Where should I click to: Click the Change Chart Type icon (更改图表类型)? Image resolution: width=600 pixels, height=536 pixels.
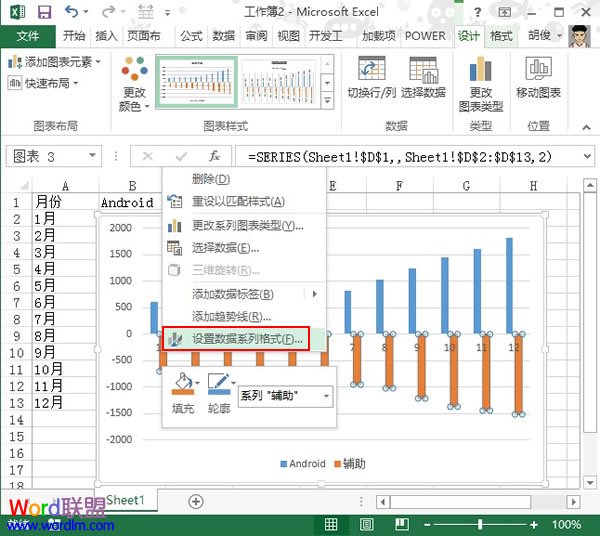(480, 70)
